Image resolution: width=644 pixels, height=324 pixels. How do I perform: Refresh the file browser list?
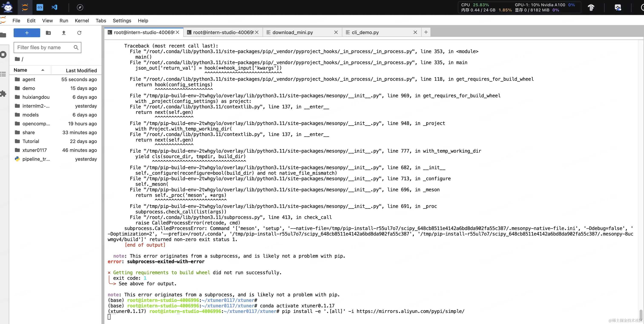(x=79, y=33)
